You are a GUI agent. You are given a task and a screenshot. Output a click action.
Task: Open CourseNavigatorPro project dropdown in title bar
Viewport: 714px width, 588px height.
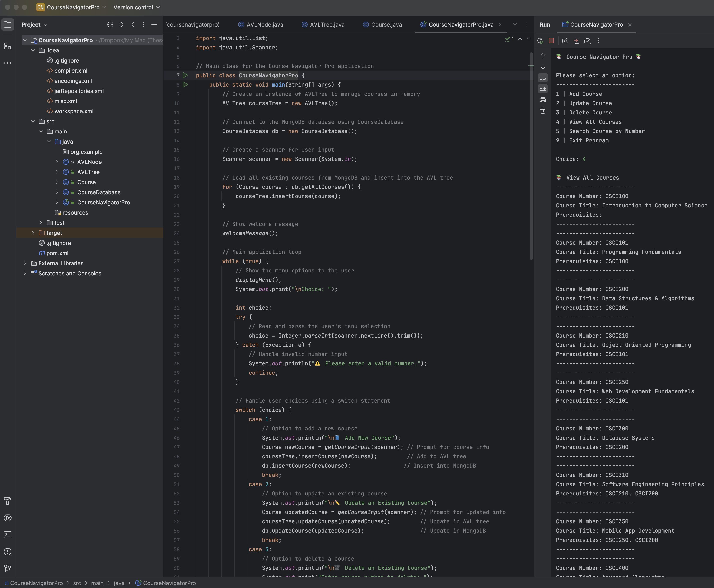pos(71,7)
